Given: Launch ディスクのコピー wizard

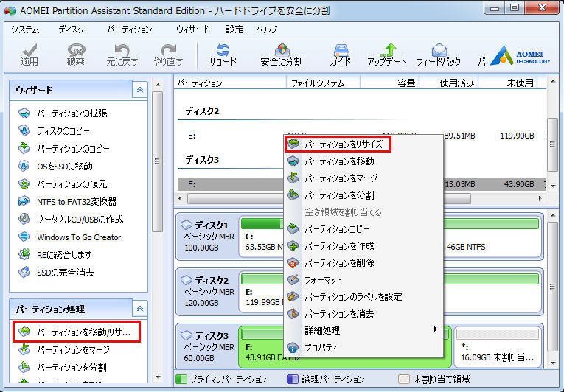Looking at the screenshot, I should [x=55, y=131].
